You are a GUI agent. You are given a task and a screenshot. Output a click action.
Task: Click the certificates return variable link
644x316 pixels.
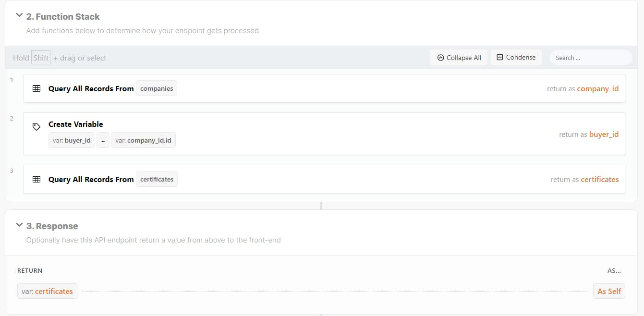point(599,179)
